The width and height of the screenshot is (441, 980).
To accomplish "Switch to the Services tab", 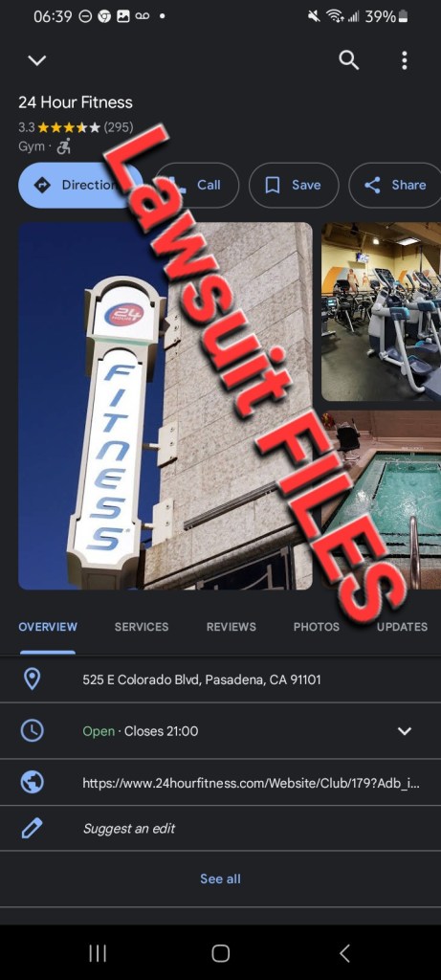I will (142, 627).
